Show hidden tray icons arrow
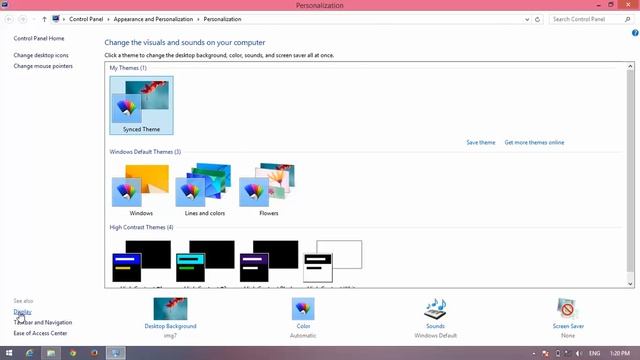Screen dimensions: 640x360 coord(534,353)
